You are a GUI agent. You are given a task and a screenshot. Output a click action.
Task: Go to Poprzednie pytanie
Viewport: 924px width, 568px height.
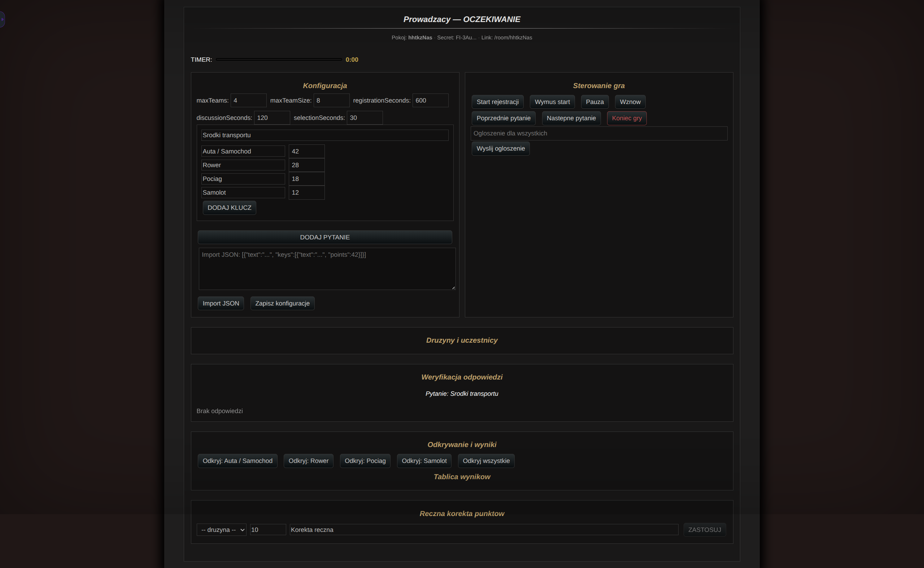(x=504, y=118)
